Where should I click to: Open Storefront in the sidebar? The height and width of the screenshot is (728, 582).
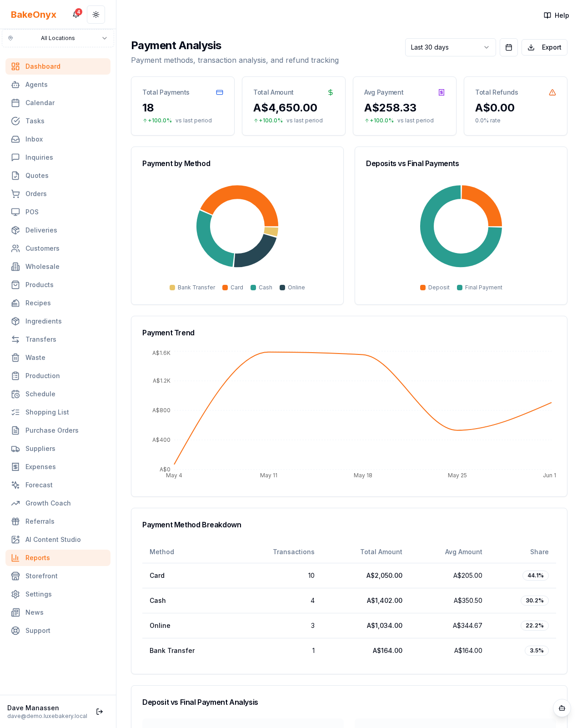click(x=58, y=576)
